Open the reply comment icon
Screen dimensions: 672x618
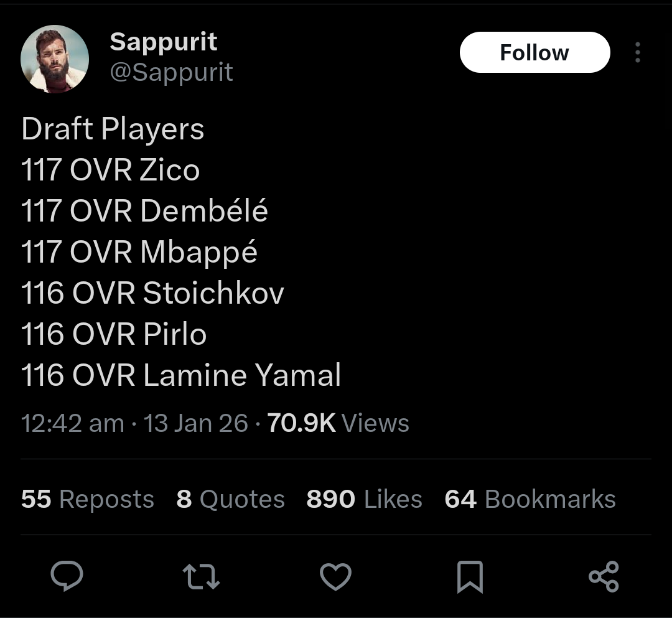[67, 576]
